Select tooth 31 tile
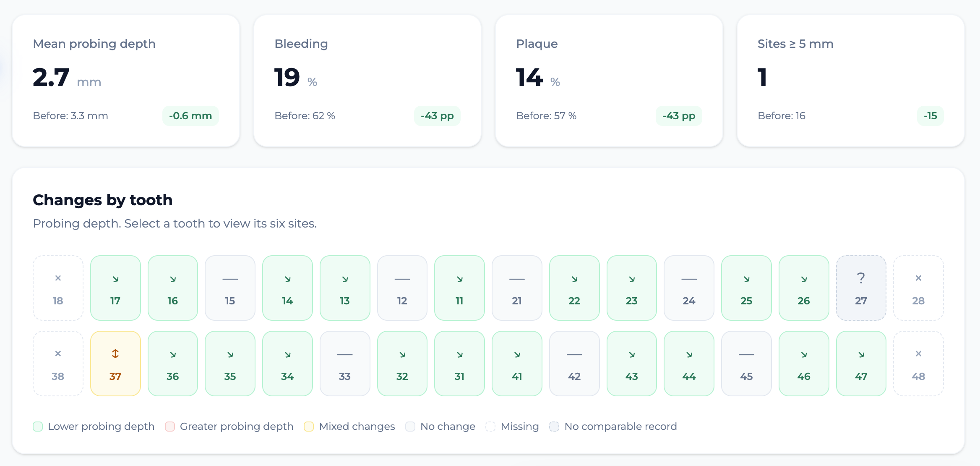980x466 pixels. (459, 364)
